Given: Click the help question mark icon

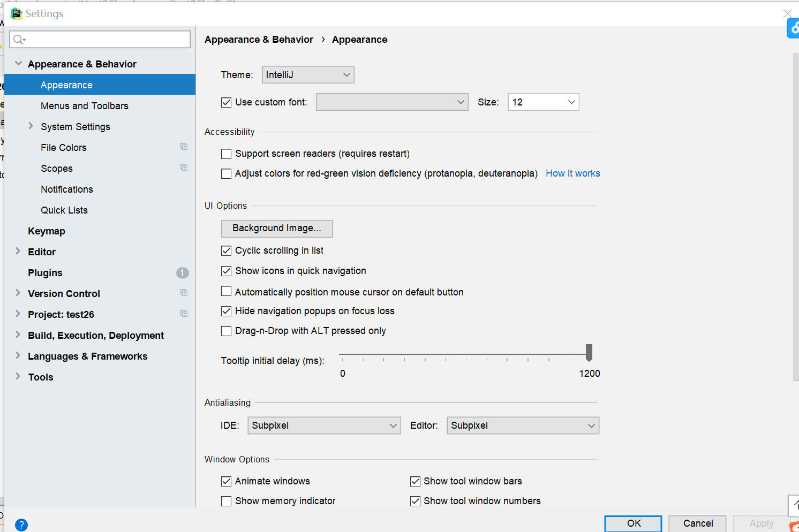Looking at the screenshot, I should click(21, 525).
